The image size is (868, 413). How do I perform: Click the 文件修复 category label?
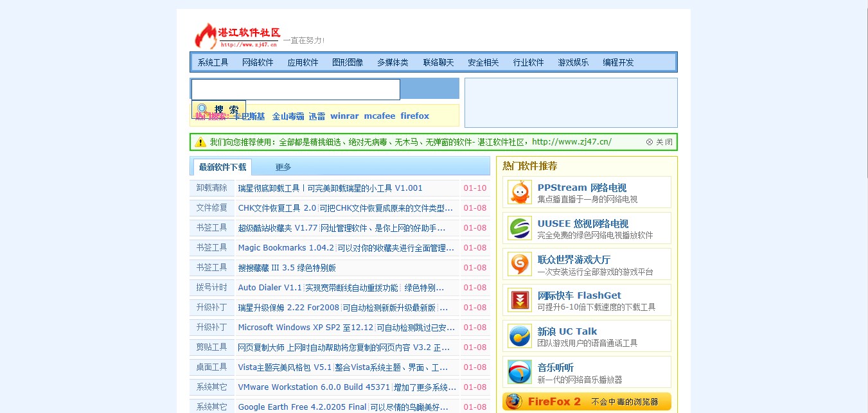coord(212,208)
